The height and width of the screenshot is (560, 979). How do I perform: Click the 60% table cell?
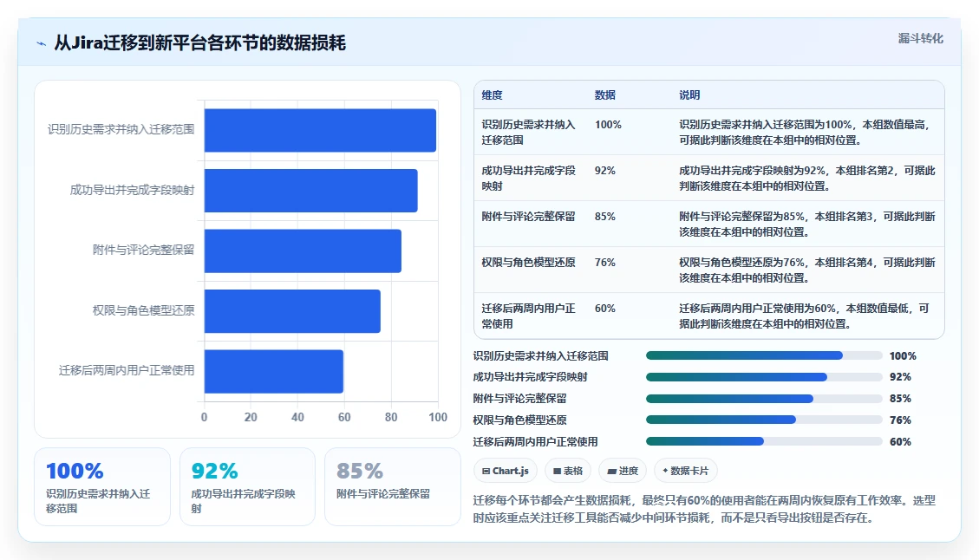tap(605, 309)
